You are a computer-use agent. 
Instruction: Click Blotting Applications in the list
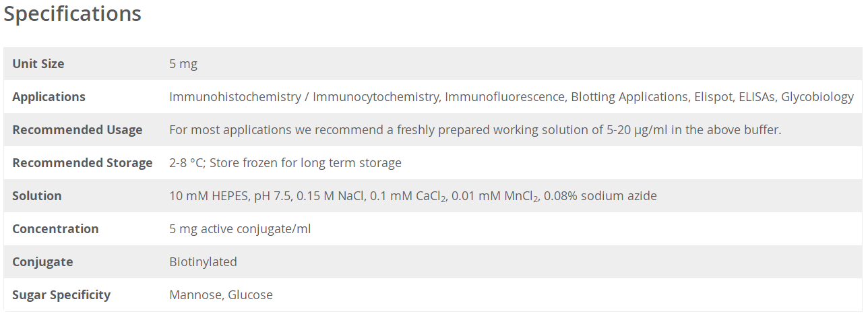[629, 97]
